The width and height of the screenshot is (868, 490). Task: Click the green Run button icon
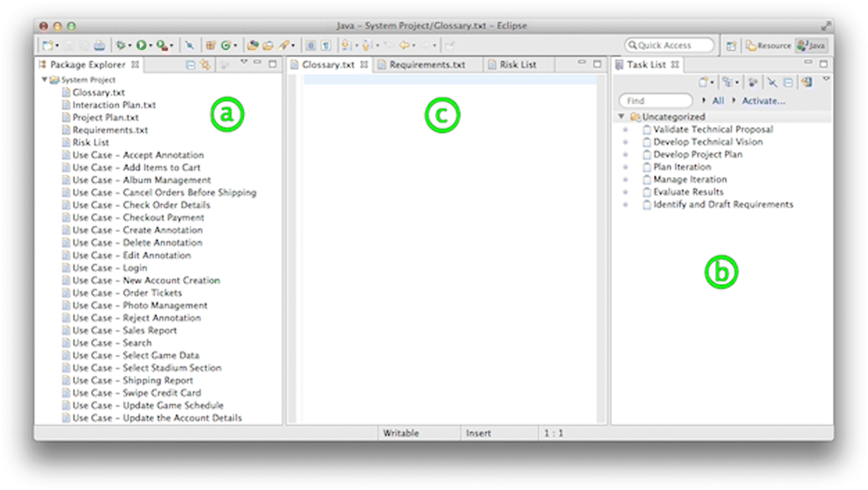[141, 45]
